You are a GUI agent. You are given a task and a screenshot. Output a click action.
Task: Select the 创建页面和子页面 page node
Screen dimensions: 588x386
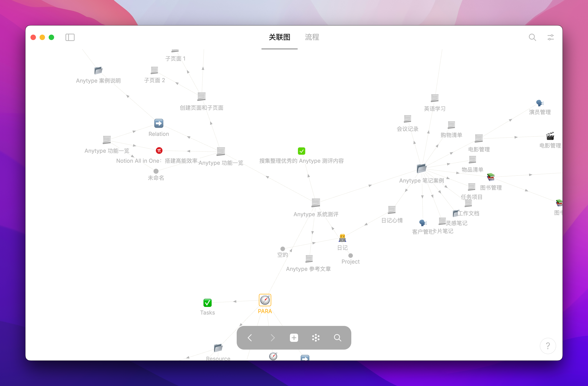202,96
